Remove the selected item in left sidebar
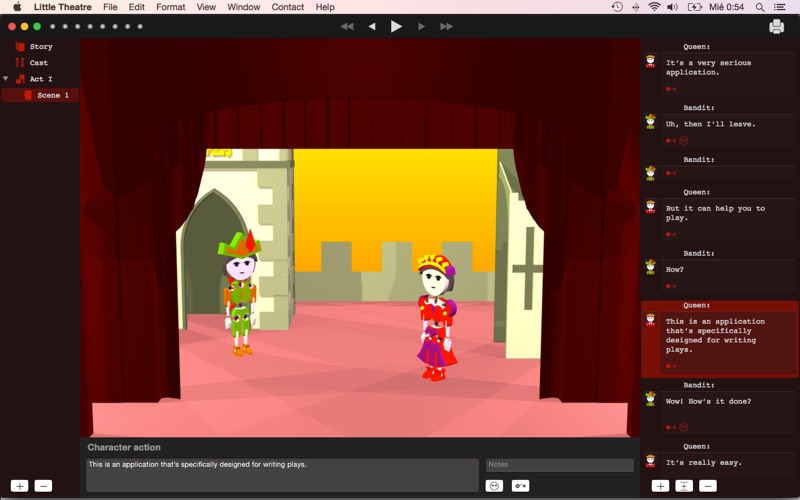Viewport: 800px width, 500px height. (43, 486)
